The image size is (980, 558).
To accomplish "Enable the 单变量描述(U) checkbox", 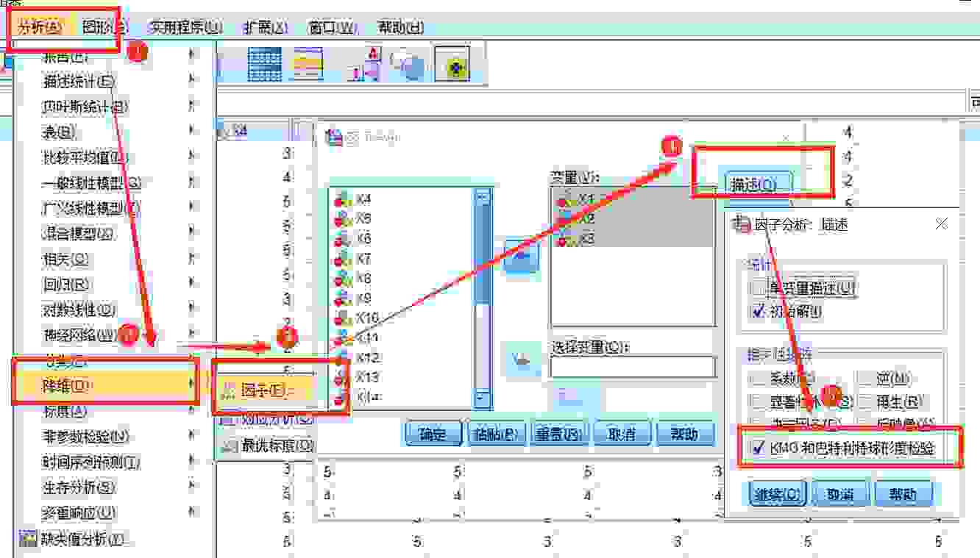I will click(x=759, y=288).
